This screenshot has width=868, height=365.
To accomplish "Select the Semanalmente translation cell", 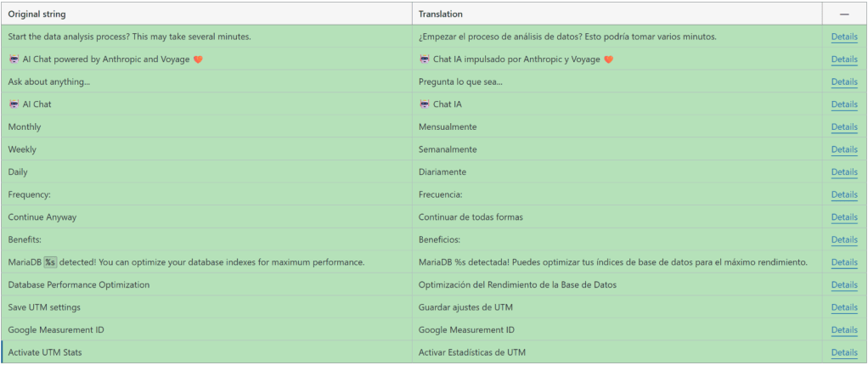I will [x=617, y=149].
